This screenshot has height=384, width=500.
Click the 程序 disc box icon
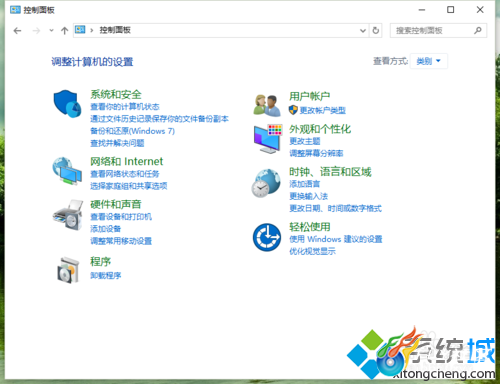coord(68,270)
